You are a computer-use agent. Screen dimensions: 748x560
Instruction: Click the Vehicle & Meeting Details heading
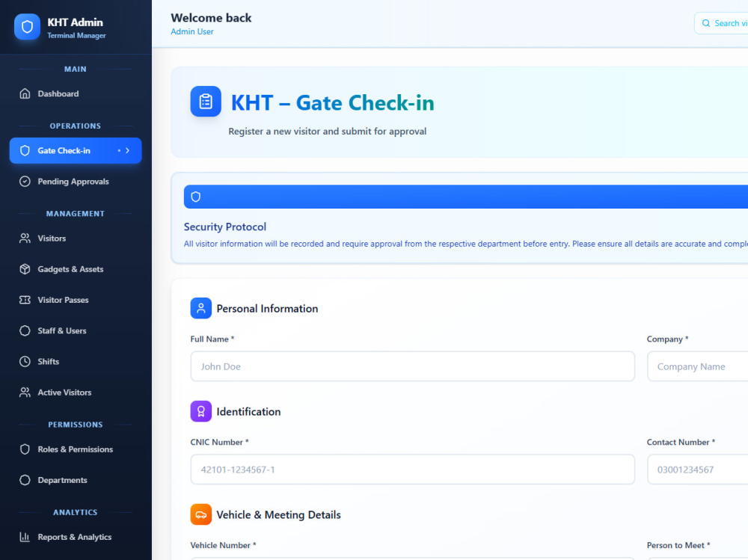[278, 514]
